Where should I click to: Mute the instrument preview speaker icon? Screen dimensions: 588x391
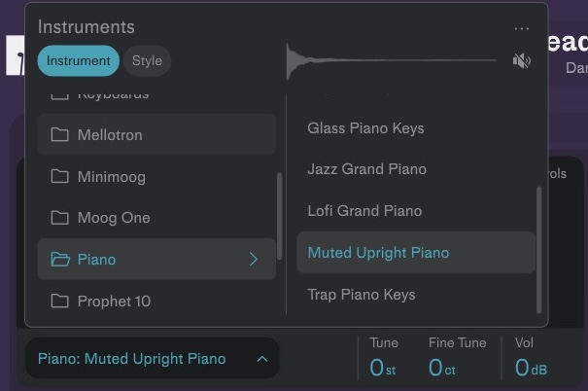coord(522,61)
